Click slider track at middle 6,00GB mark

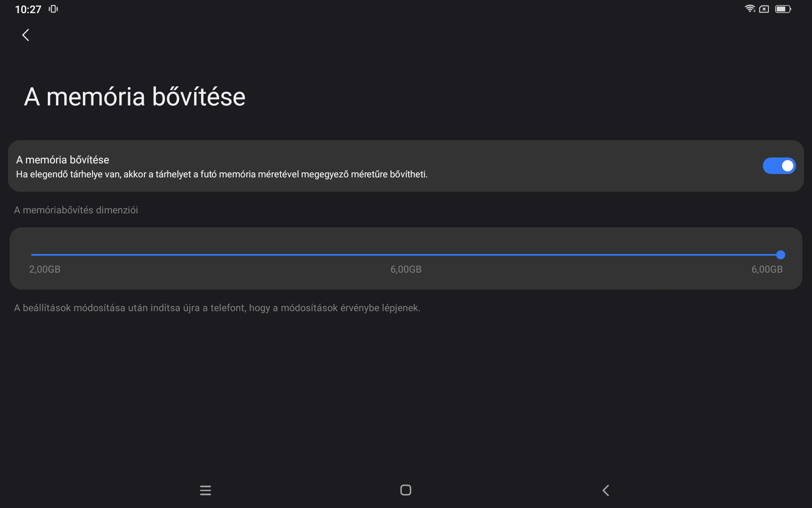point(406,255)
